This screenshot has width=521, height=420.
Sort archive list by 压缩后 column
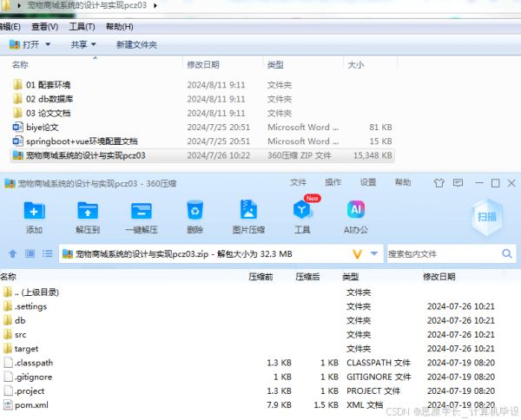(307, 277)
